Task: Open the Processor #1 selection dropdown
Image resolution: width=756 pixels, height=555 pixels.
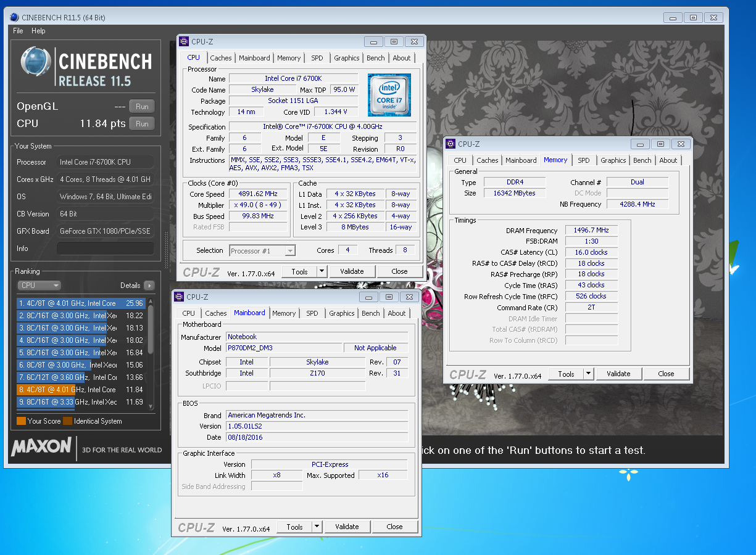Action: click(262, 250)
